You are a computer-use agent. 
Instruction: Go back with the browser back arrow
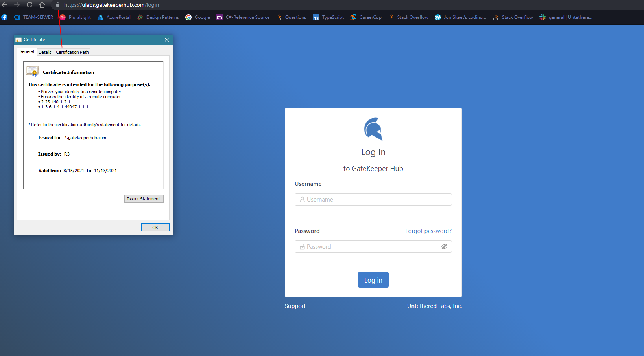point(5,5)
